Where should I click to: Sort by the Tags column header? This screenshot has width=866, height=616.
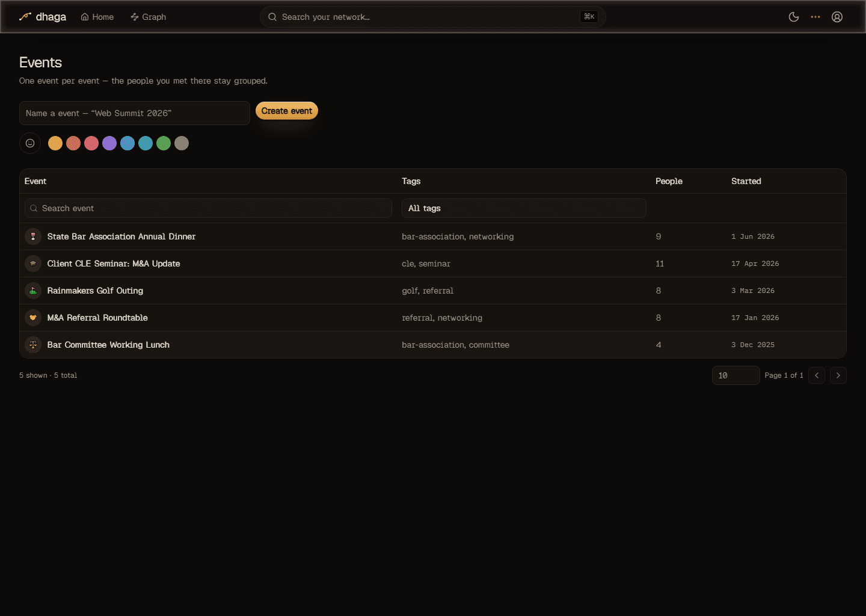[x=411, y=181]
